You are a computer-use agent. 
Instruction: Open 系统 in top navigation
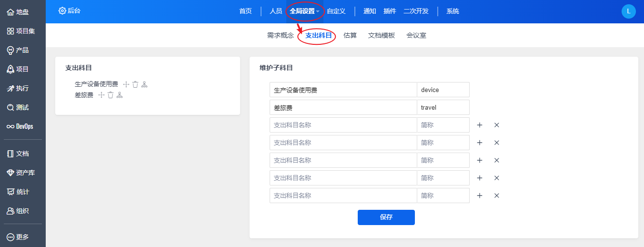click(453, 11)
